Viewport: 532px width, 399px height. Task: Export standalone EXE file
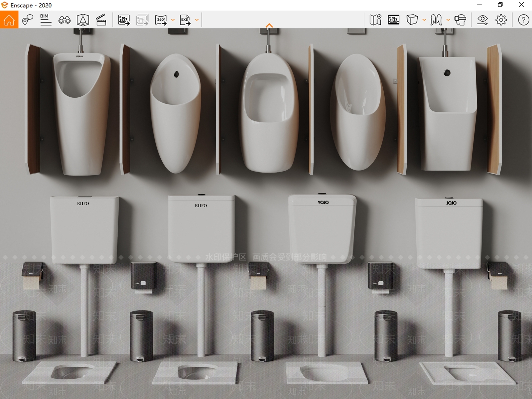(185, 20)
